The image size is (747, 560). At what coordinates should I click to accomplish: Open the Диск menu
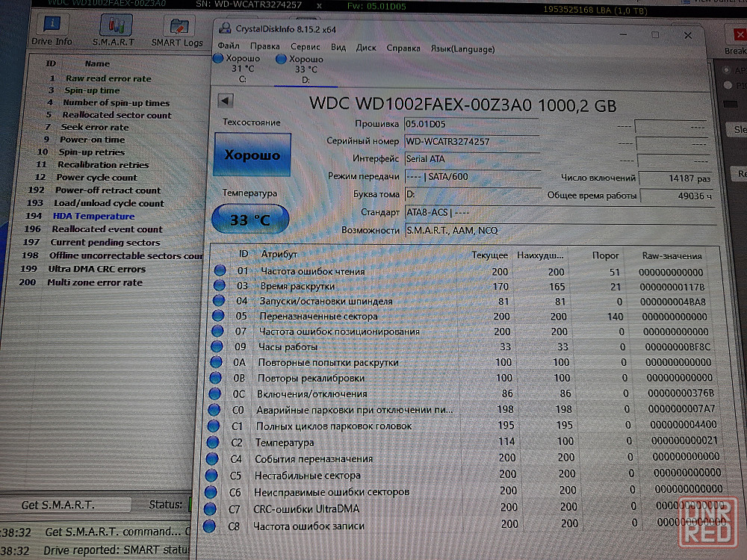point(366,48)
